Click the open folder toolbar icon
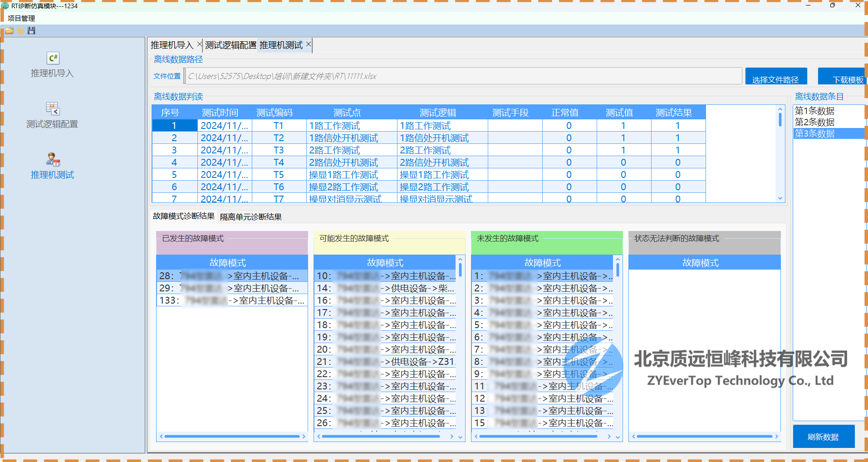 [x=10, y=31]
